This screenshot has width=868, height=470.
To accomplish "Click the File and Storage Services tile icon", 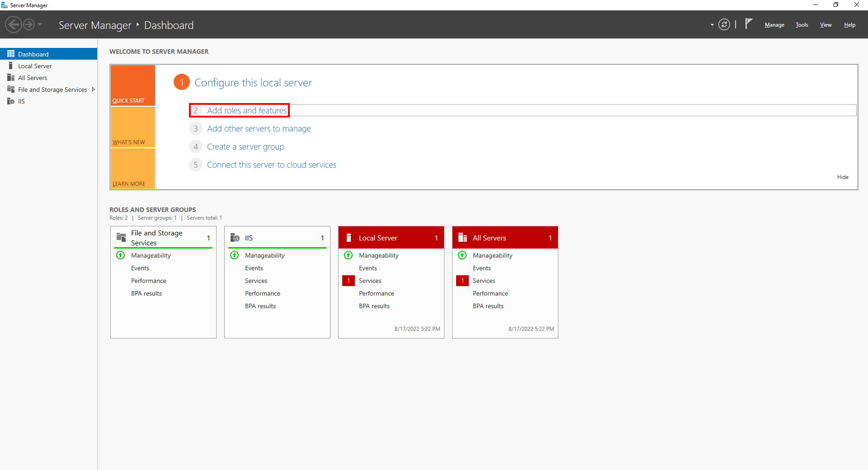I will point(121,237).
